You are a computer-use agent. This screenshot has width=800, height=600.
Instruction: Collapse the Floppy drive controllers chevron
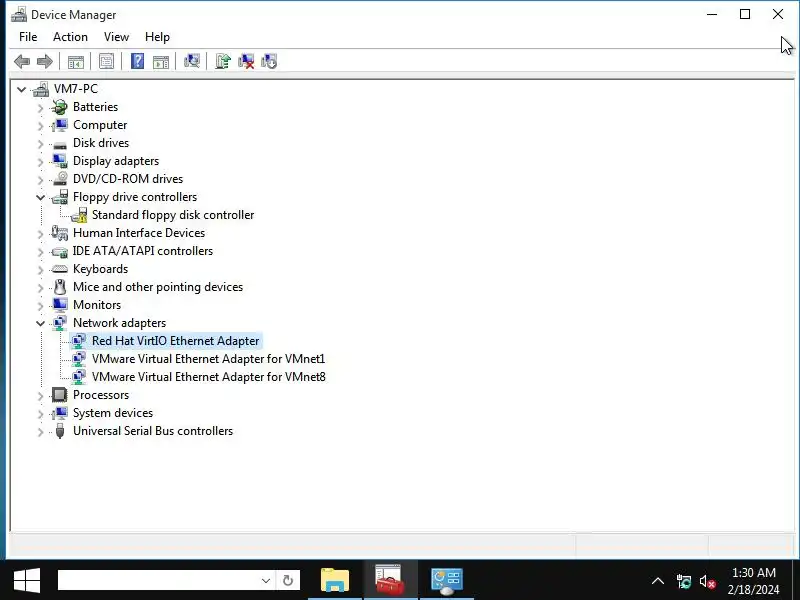point(40,197)
